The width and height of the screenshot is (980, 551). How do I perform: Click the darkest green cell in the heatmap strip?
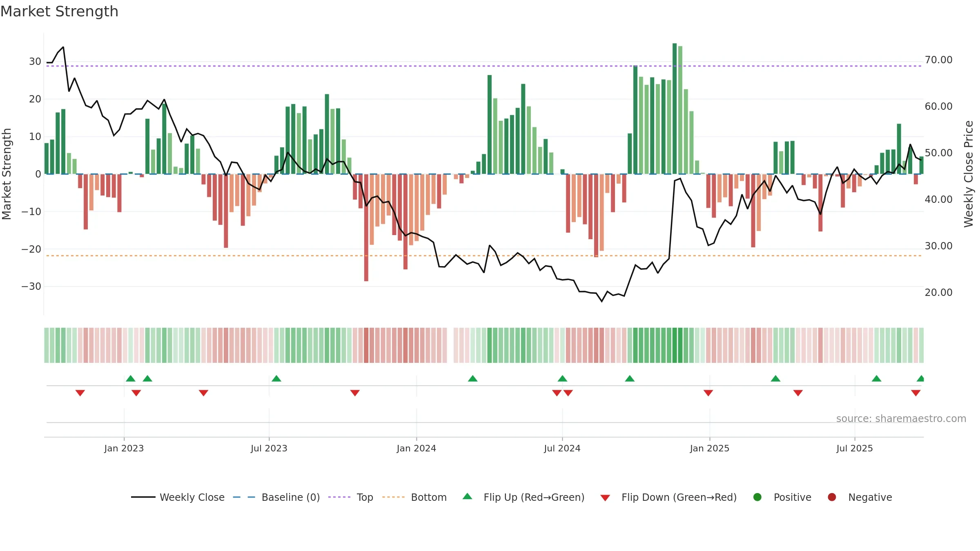675,345
